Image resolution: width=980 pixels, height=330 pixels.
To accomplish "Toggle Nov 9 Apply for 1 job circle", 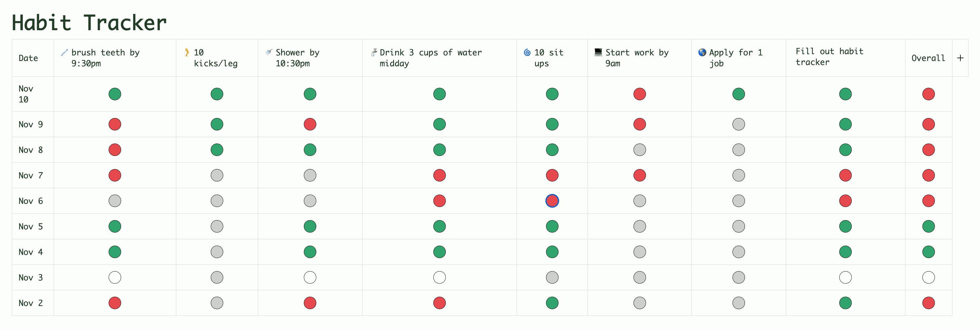I will coord(738,125).
